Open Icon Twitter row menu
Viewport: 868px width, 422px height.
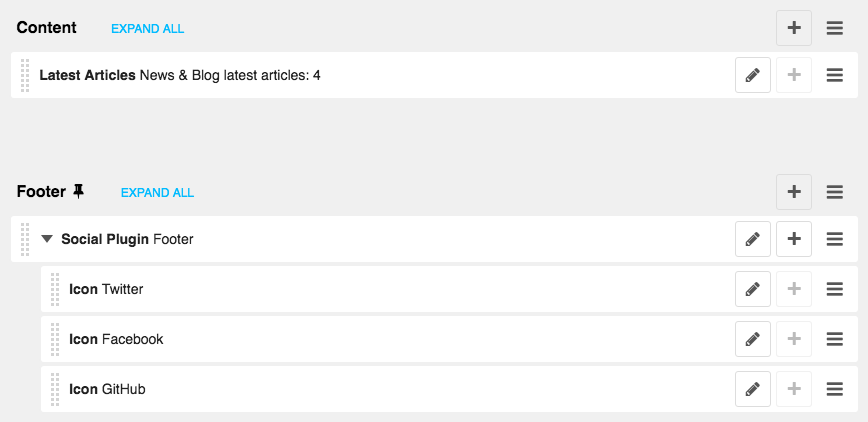point(835,289)
